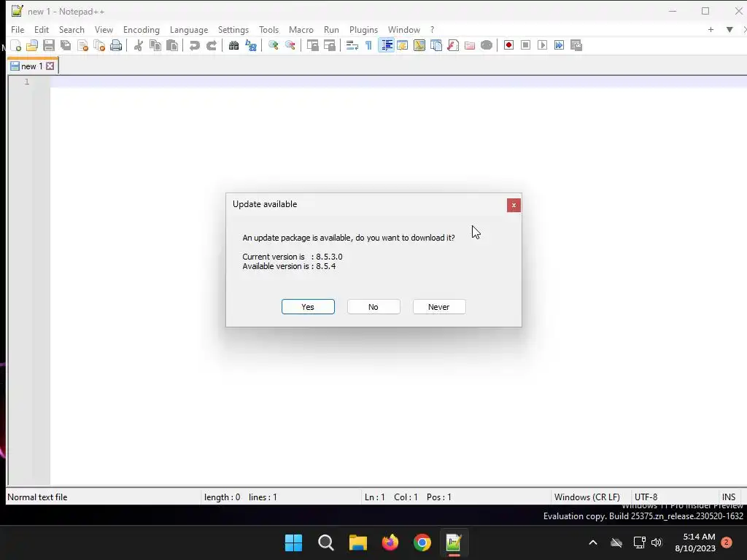Image resolution: width=747 pixels, height=560 pixels.
Task: Click Never in the update dialog
Action: pyautogui.click(x=438, y=307)
